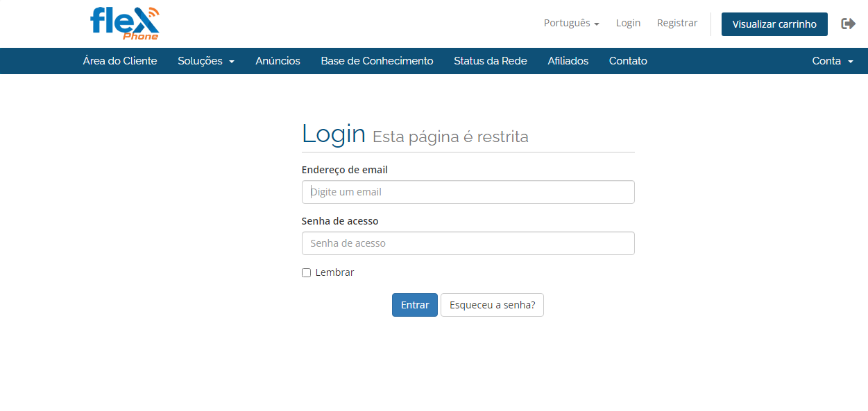This screenshot has width=868, height=411.
Task: Click the Senha de acesso field
Action: (x=468, y=243)
